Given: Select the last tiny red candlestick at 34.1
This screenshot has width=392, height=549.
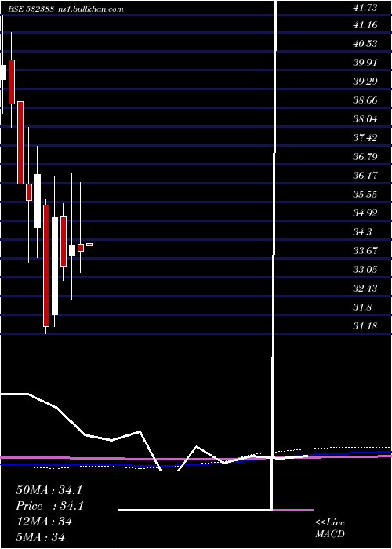Looking at the screenshot, I should tap(89, 245).
